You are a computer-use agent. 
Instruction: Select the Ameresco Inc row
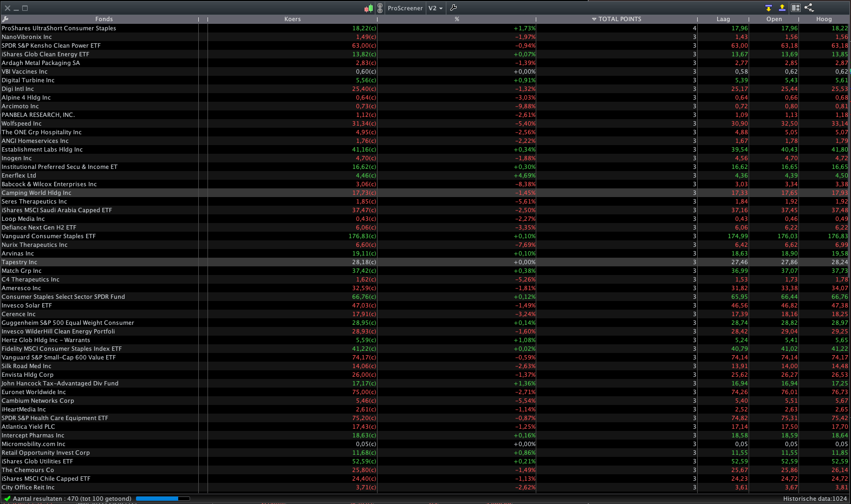tap(425, 288)
